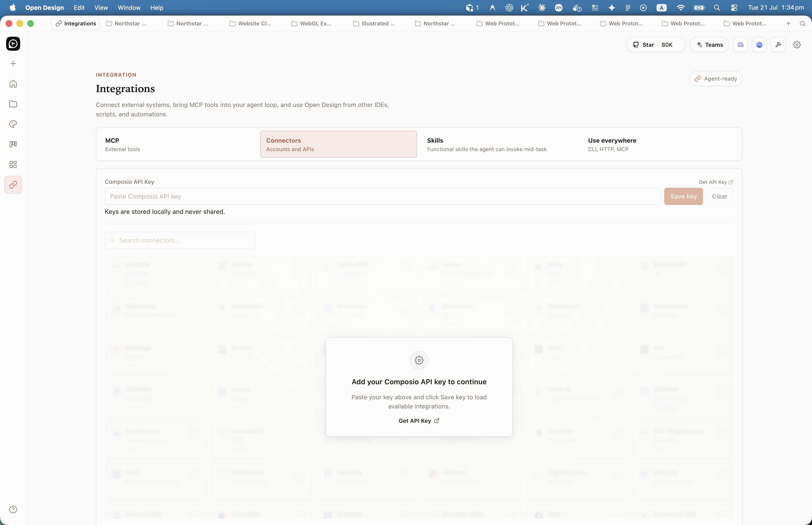This screenshot has height=525, width=812.
Task: Open the kanban board icon in sidebar
Action: point(13,144)
